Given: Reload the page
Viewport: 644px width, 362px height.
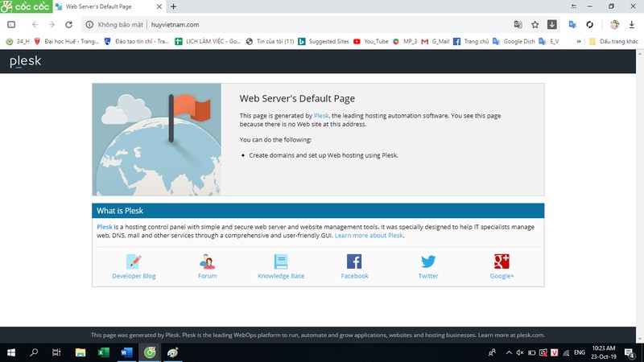Looking at the screenshot, I should click(70, 25).
